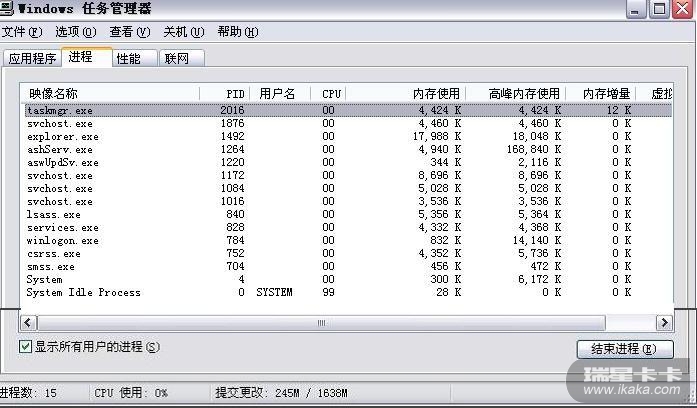The height and width of the screenshot is (408, 697).
Task: Select svchost.exe with PID 1876
Action: tap(348, 123)
